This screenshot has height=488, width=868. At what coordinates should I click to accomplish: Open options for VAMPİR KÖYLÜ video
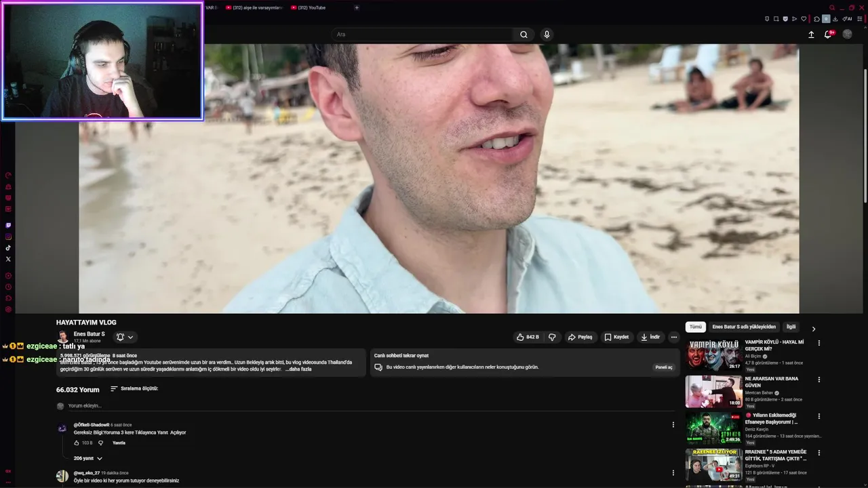click(x=818, y=343)
